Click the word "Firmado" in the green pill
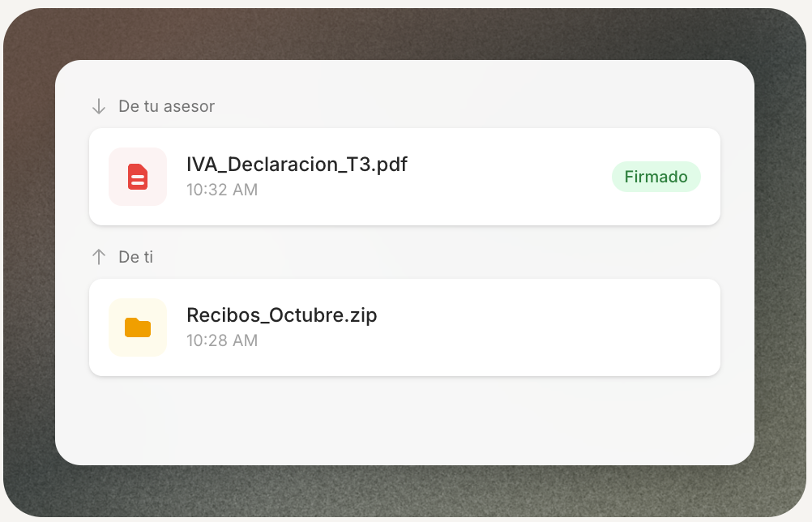Viewport: 812px width, 522px height. tap(656, 177)
